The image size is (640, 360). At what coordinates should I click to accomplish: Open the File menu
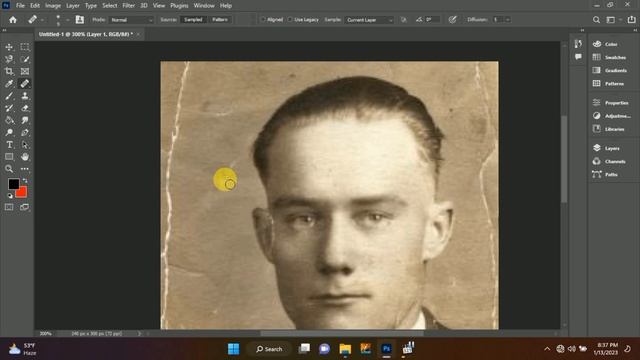20,6
